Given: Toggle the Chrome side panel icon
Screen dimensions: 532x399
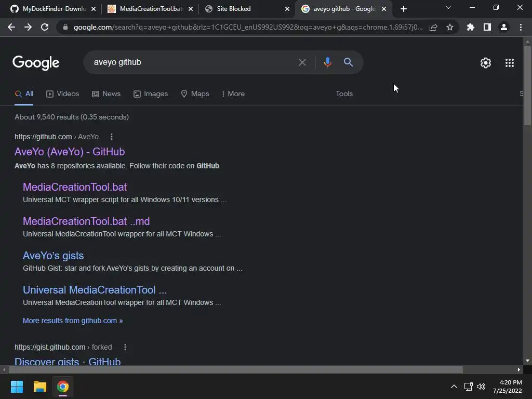Looking at the screenshot, I should (487, 27).
